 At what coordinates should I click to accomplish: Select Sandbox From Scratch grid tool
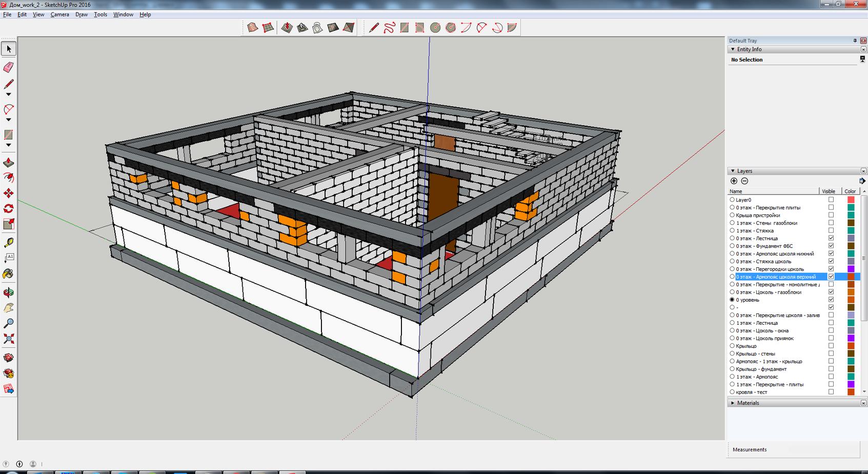[268, 28]
